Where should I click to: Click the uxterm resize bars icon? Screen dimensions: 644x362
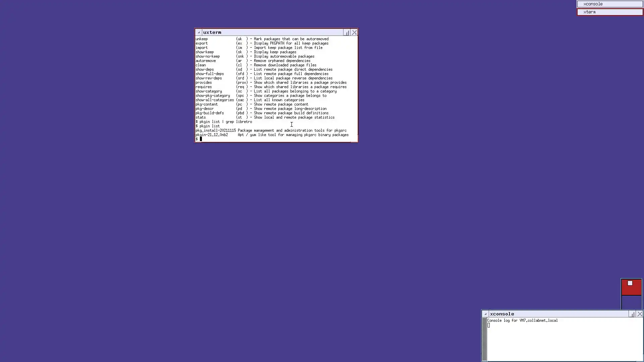(347, 33)
